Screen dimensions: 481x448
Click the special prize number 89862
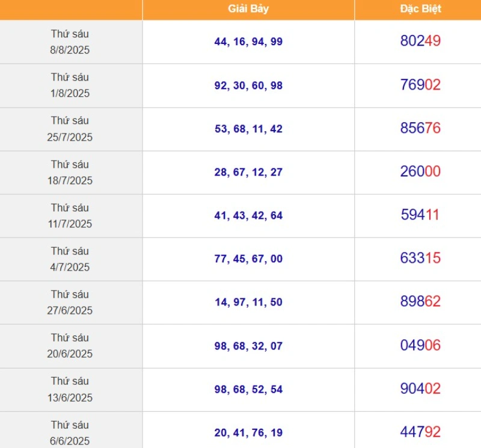coord(420,301)
